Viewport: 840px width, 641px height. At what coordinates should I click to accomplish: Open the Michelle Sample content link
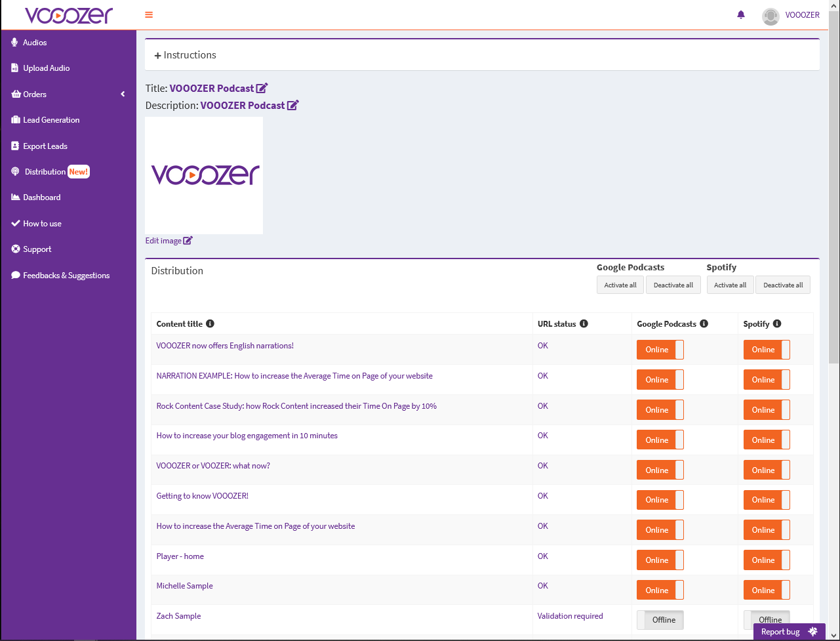184,586
